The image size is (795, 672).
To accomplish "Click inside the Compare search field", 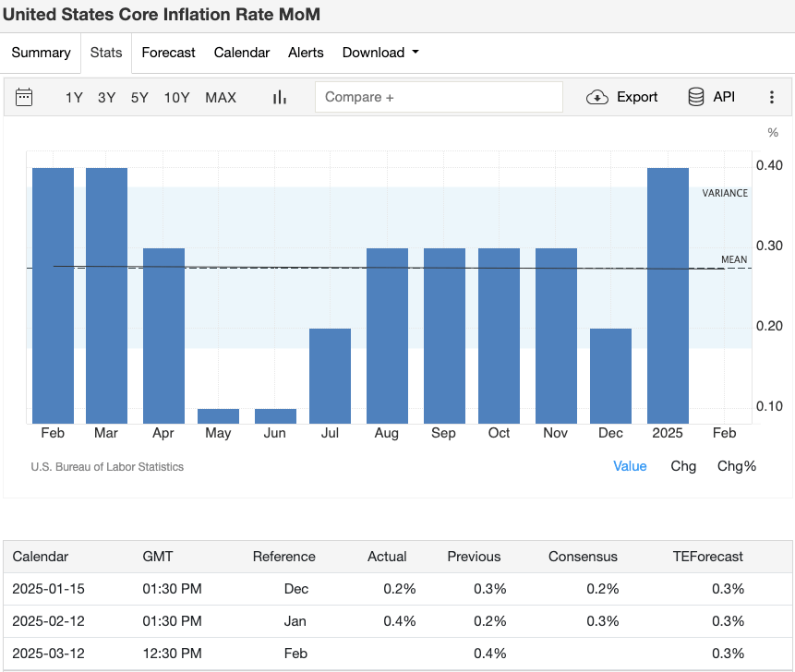I will coord(439,96).
